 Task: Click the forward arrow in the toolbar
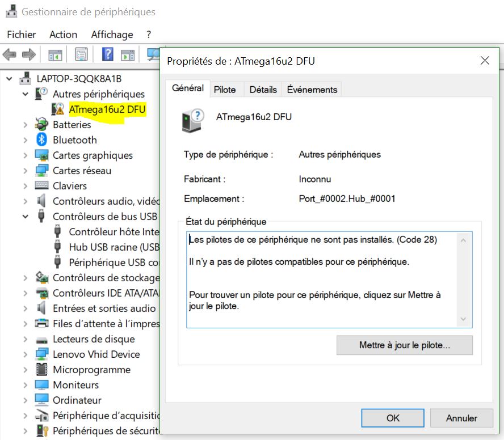[x=28, y=55]
